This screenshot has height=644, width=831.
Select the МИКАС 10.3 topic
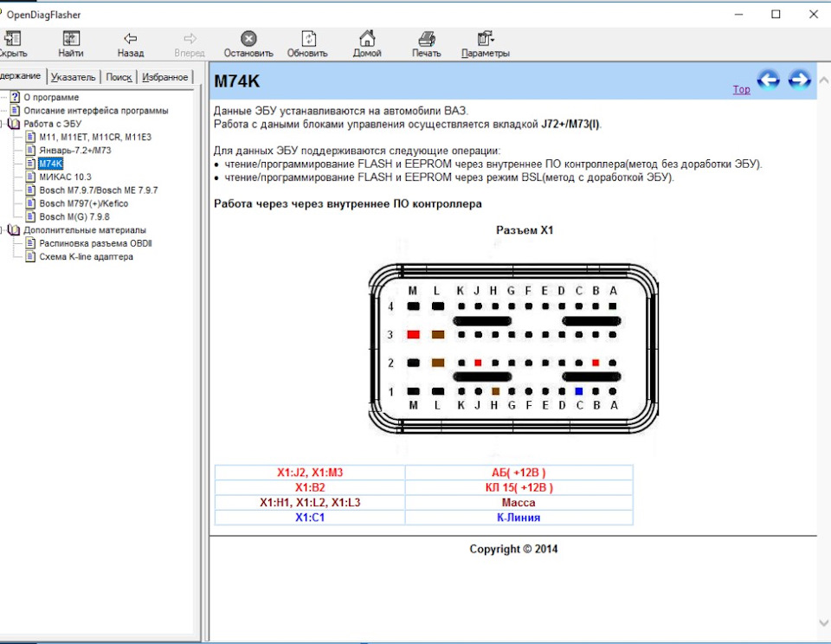point(65,177)
